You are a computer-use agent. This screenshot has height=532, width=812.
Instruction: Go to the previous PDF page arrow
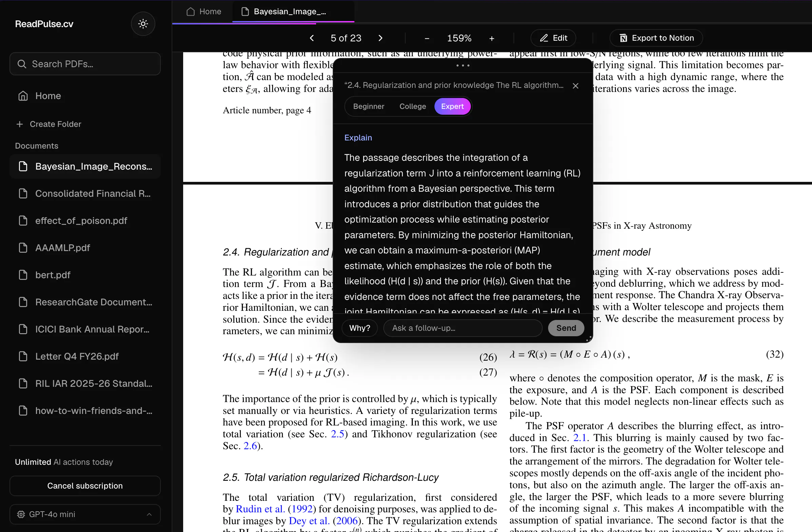point(312,38)
